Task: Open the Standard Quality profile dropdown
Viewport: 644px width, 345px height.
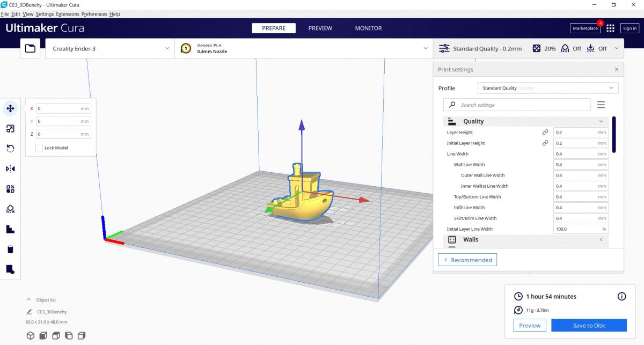Action: click(548, 88)
